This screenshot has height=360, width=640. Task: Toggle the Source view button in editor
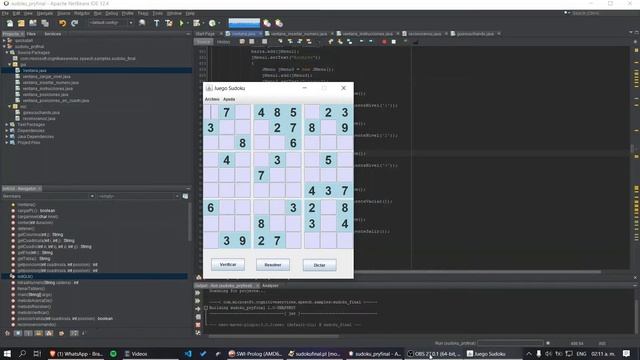tap(203, 42)
